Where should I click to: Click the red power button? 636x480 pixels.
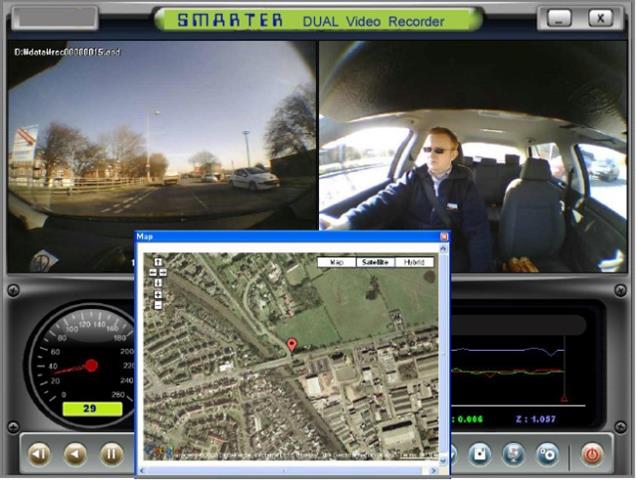[592, 454]
